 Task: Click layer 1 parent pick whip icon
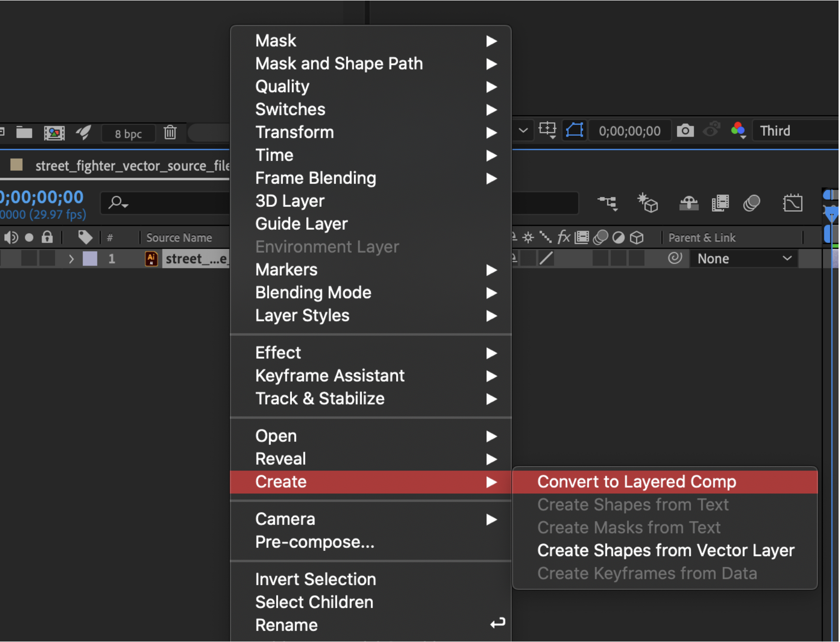(x=675, y=258)
